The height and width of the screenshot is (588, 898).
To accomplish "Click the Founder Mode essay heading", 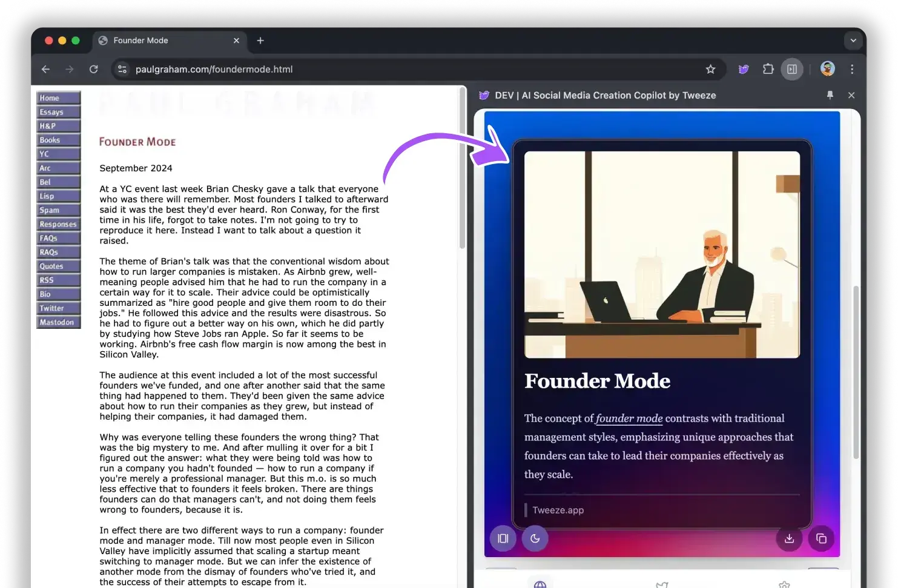I will 137,142.
